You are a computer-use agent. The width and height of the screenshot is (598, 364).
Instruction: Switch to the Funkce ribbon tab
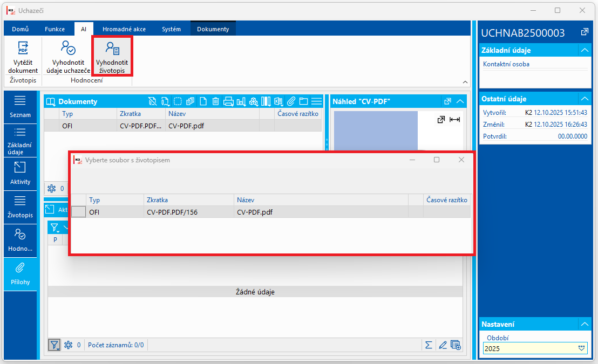tap(55, 29)
